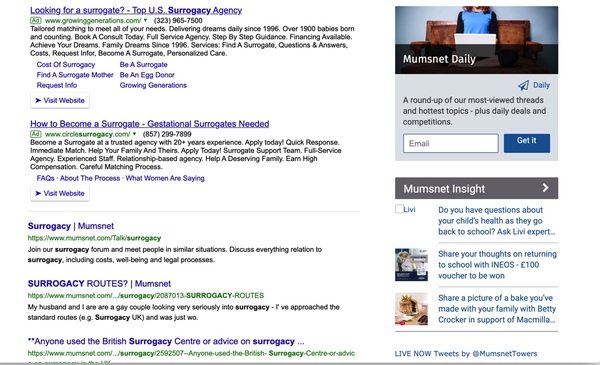This screenshot has height=365, width=600.
Task: Open the 'Surrogacy | Mumsnet' search result
Action: click(x=71, y=226)
